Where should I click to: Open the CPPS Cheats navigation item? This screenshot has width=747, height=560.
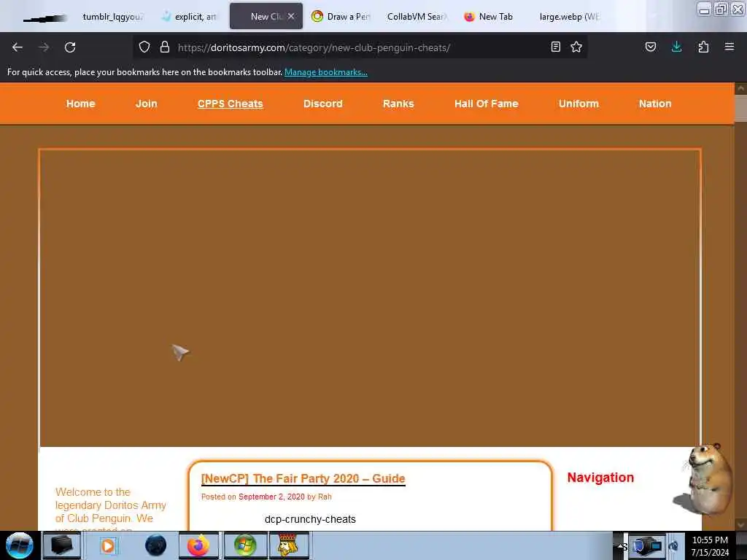coord(230,104)
